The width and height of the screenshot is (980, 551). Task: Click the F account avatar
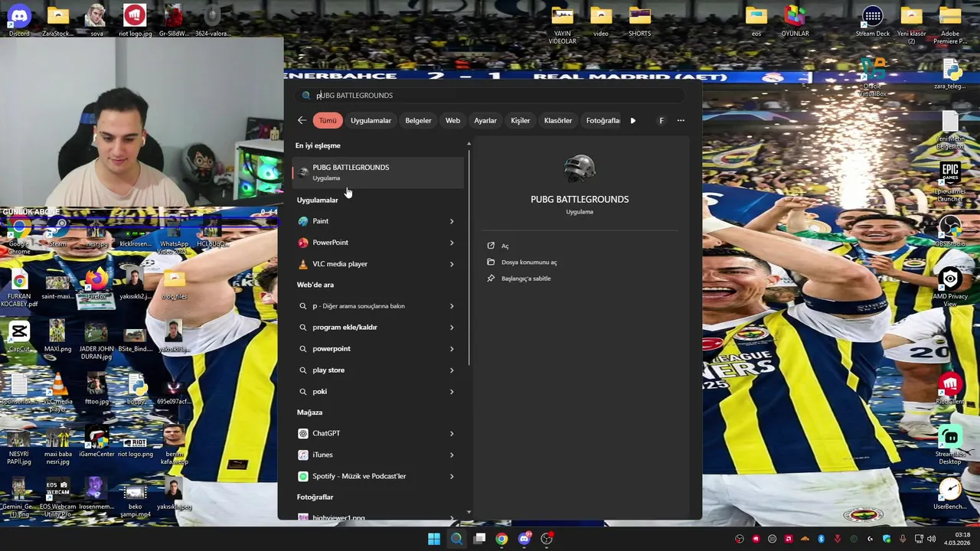click(661, 120)
